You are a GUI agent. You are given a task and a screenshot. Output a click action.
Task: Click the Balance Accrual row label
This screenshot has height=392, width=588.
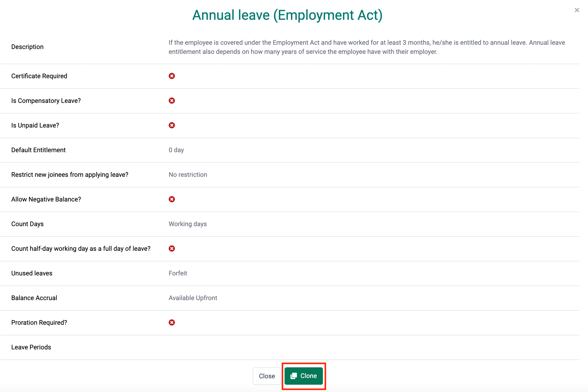(x=34, y=298)
